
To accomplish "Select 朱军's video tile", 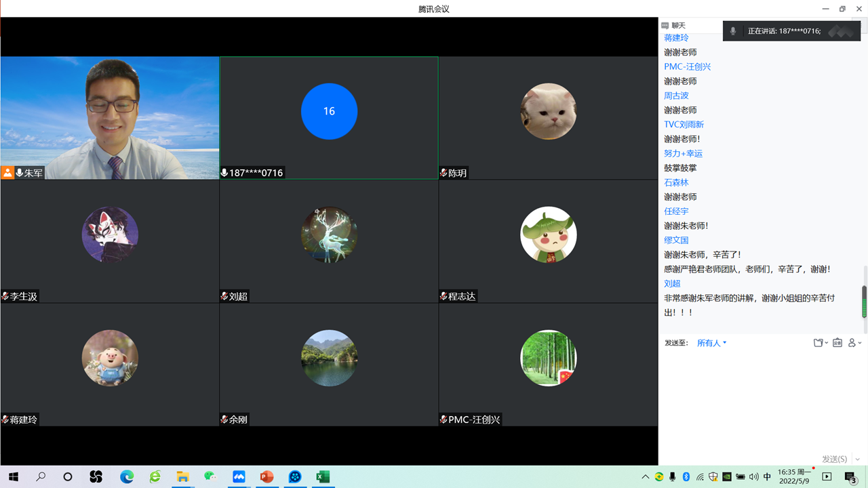I will (110, 118).
